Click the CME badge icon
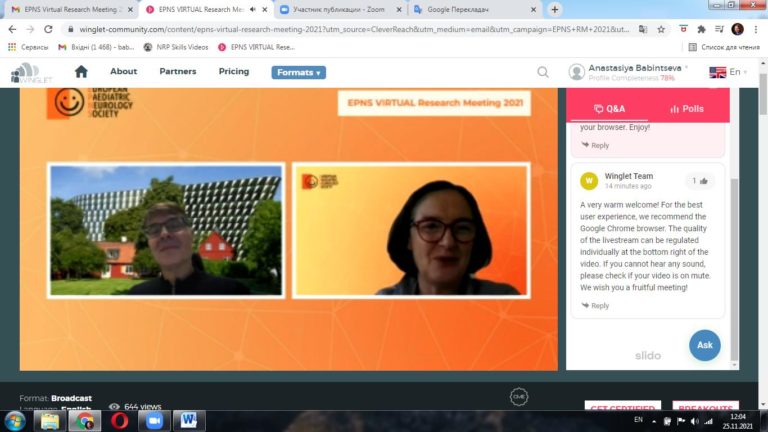 (518, 395)
